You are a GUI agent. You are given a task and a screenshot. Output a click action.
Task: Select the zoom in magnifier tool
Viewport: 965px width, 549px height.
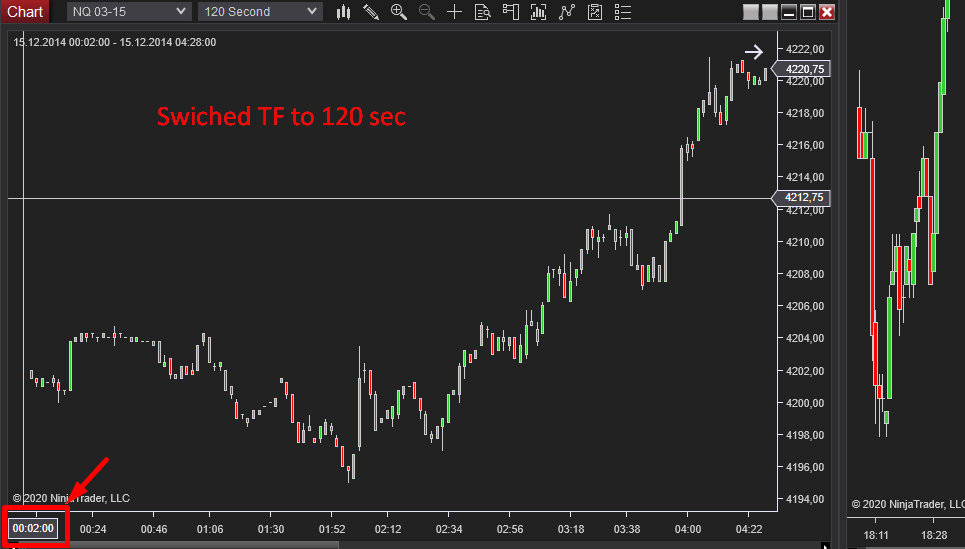(x=399, y=12)
